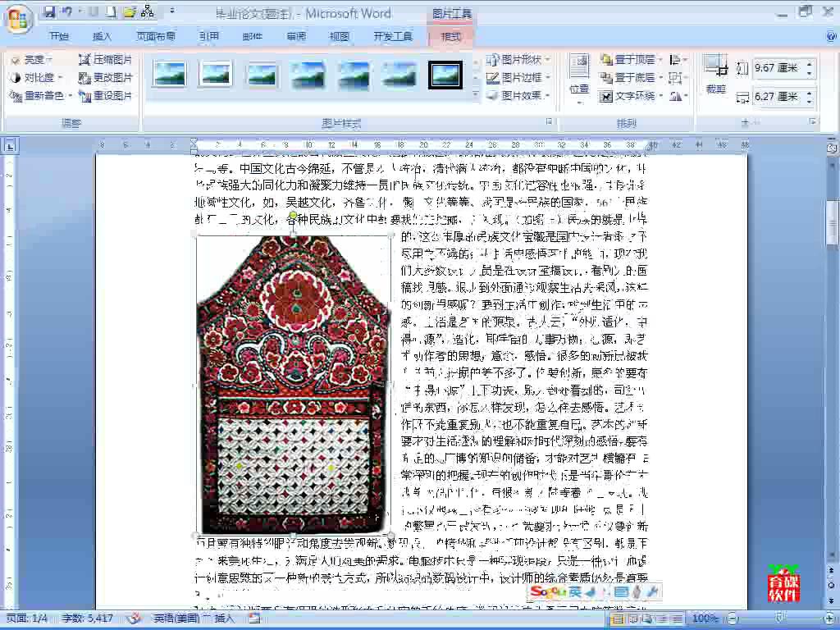Apply the sixth picture style thumbnail
This screenshot has width=840, height=630.
click(399, 75)
